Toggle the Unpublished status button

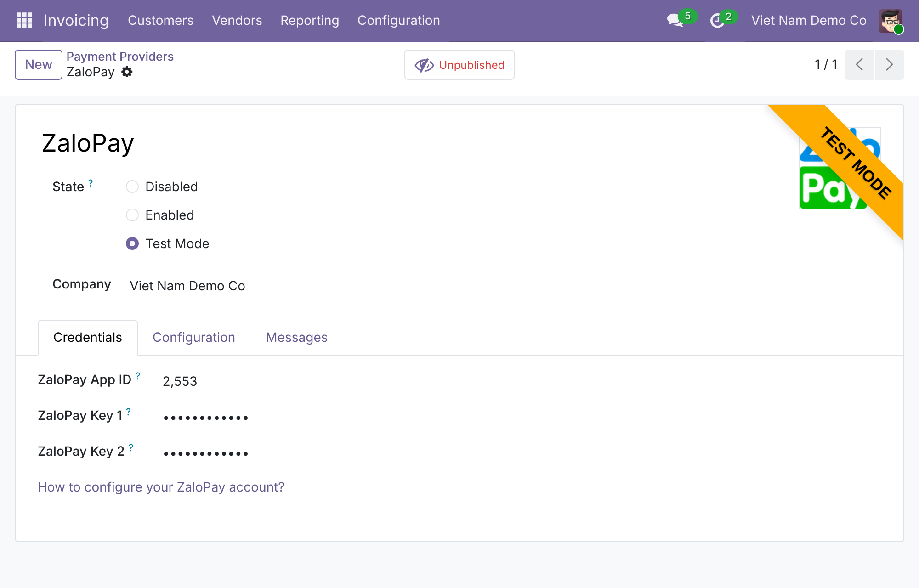tap(459, 65)
